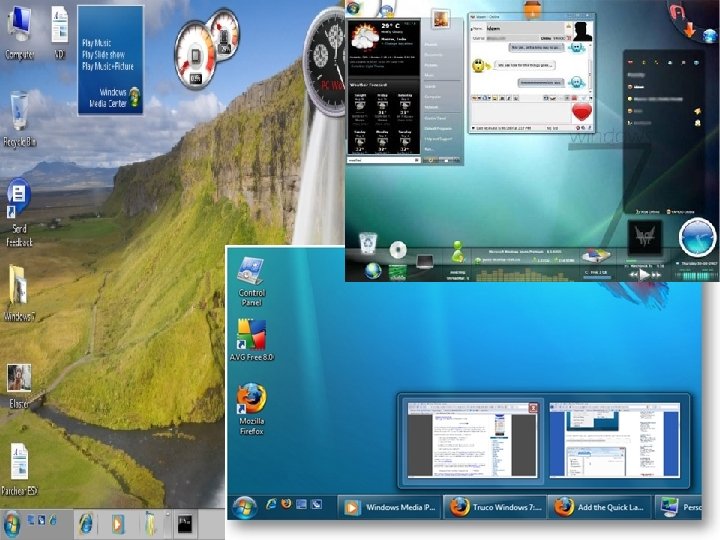
Task: Open Windows Media Player on gray taskbar
Action: [x=117, y=523]
